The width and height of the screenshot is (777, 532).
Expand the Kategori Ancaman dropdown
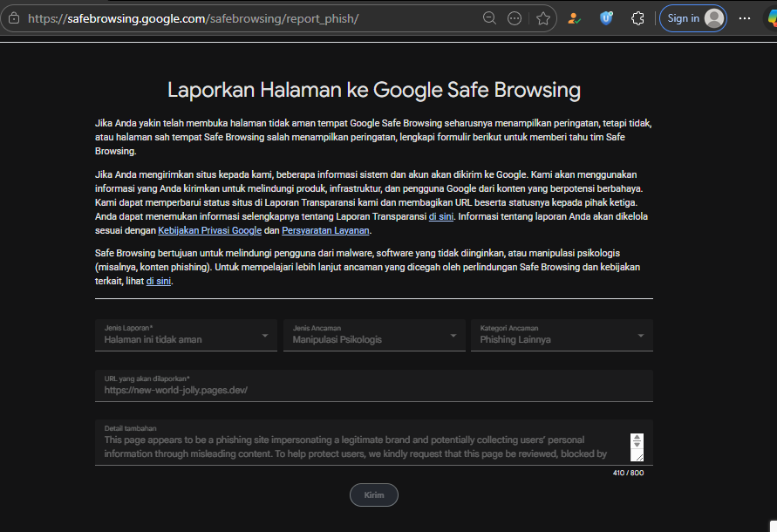(562, 335)
